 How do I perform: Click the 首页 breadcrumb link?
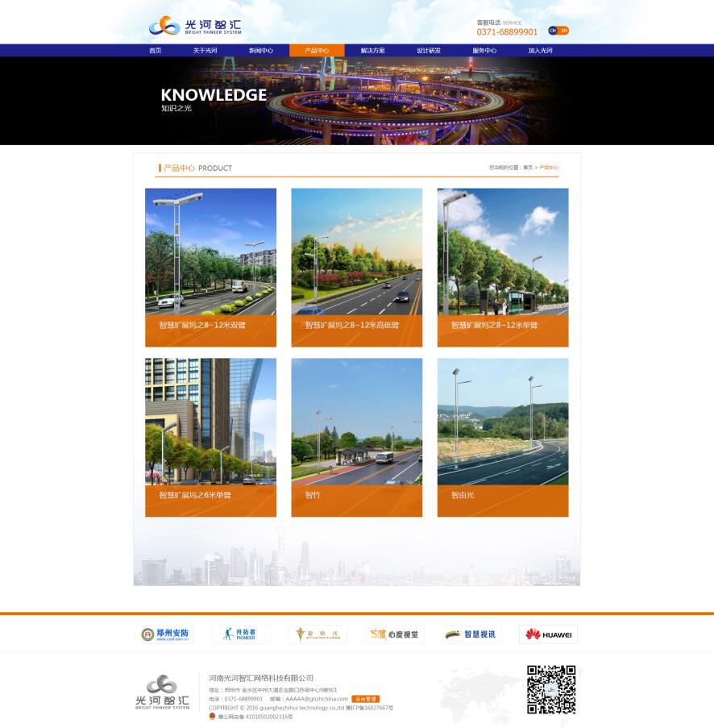[x=528, y=168]
